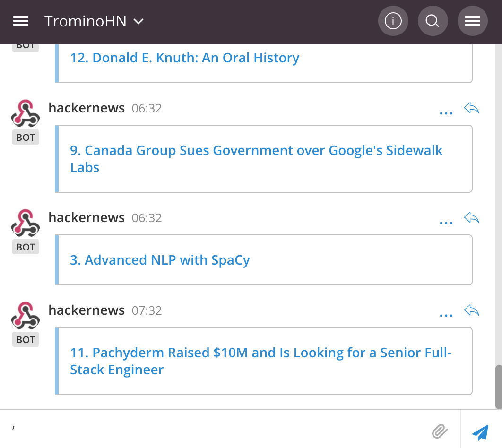Click the search magnifier icon
Screen dimensions: 502x448
433,21
